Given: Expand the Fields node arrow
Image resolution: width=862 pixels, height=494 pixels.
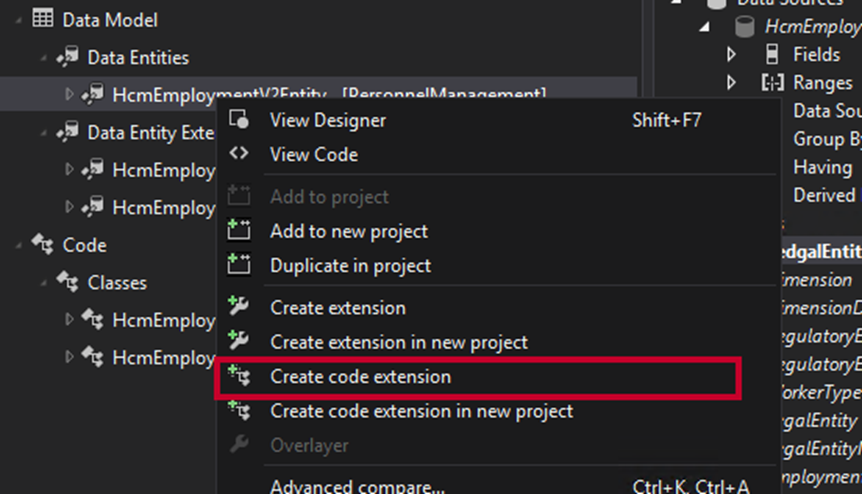Looking at the screenshot, I should [732, 54].
